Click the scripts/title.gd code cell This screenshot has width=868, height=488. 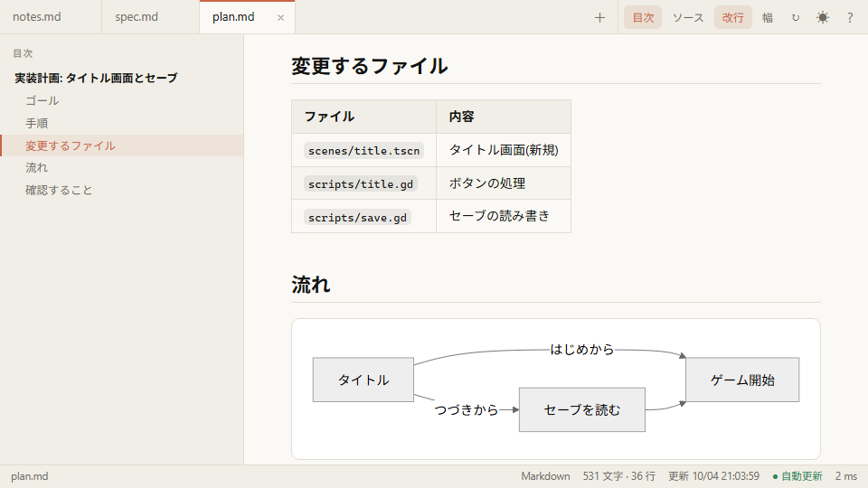(x=361, y=183)
